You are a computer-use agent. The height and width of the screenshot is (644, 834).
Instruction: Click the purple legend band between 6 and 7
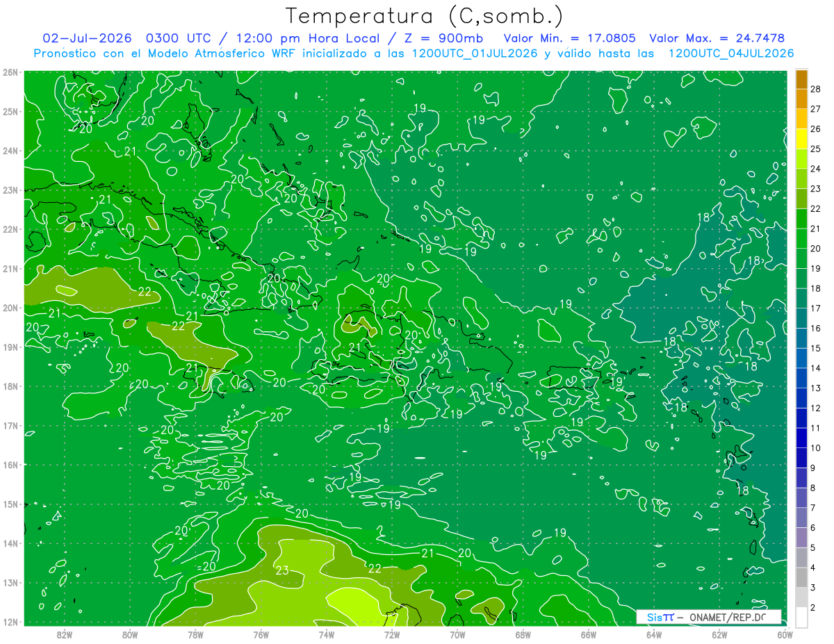[x=801, y=518]
